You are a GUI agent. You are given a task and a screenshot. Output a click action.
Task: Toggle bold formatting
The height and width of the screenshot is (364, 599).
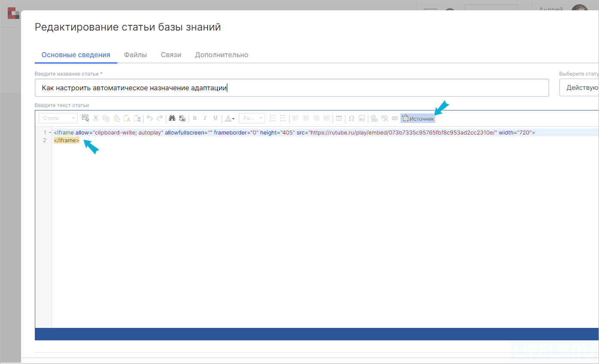pos(195,118)
